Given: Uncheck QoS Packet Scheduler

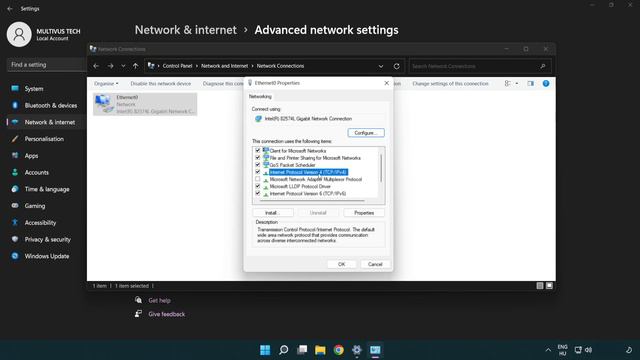Looking at the screenshot, I should (258, 165).
